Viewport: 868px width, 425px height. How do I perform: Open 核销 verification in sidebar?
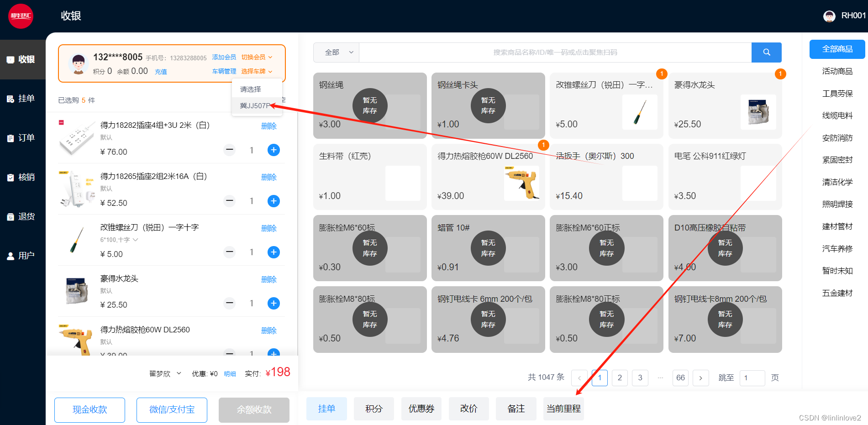pyautogui.click(x=21, y=177)
